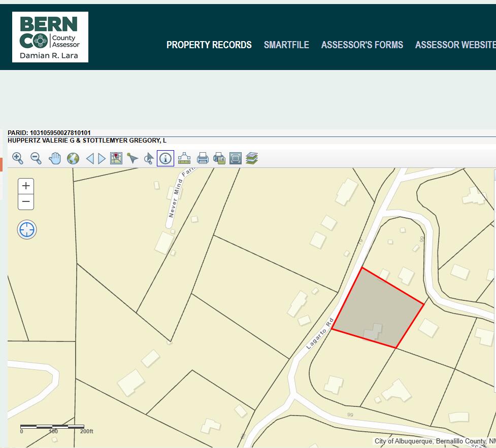The image size is (496, 448).
Task: Go to next map extent arrow
Action: pos(102,158)
